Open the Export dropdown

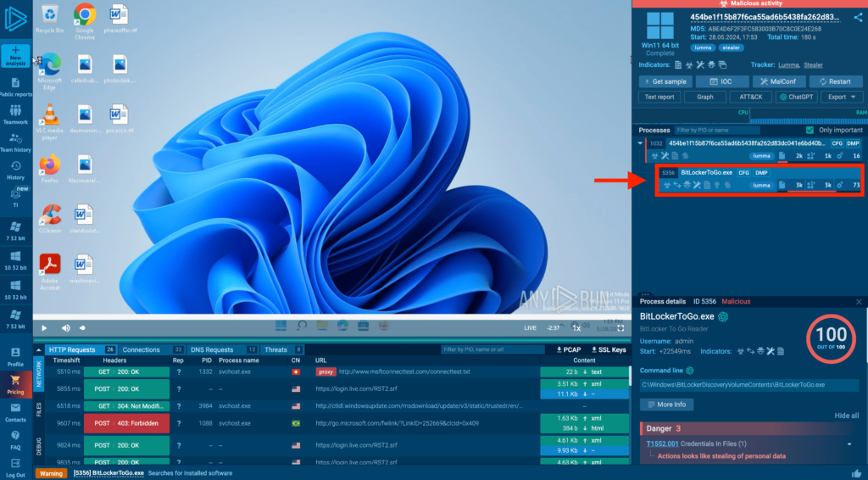[842, 97]
